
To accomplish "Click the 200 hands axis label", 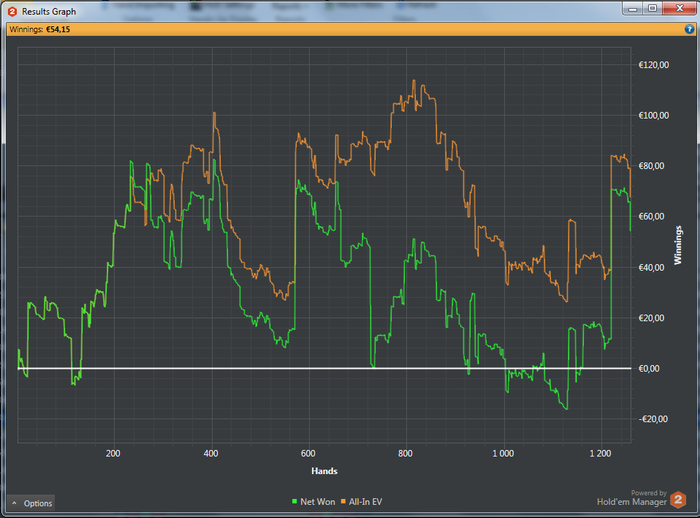I will (113, 454).
